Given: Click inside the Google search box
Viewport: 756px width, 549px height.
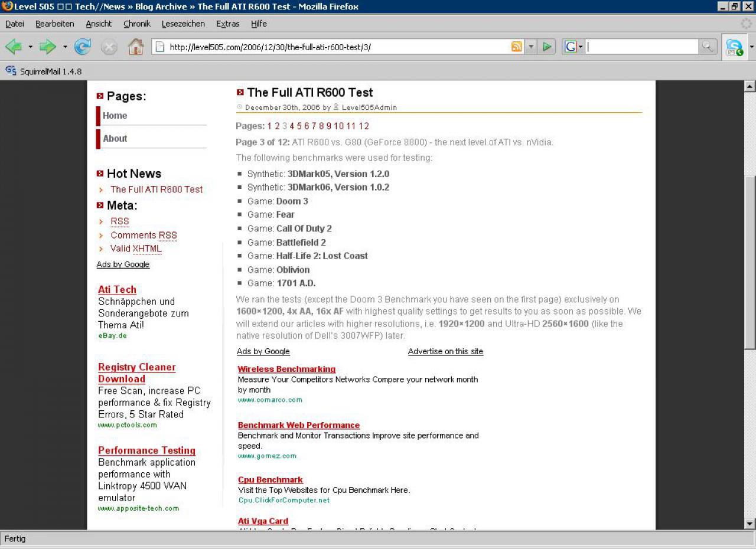Looking at the screenshot, I should tap(643, 47).
